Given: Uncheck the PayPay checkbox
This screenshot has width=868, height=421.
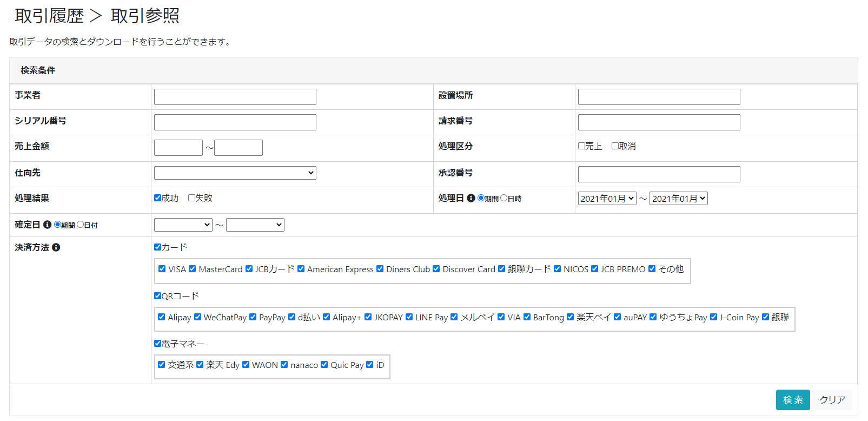Looking at the screenshot, I should click(253, 317).
